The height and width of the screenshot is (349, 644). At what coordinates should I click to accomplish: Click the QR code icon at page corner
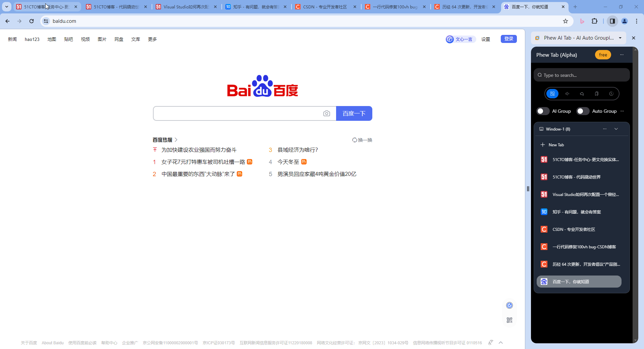pyautogui.click(x=509, y=320)
